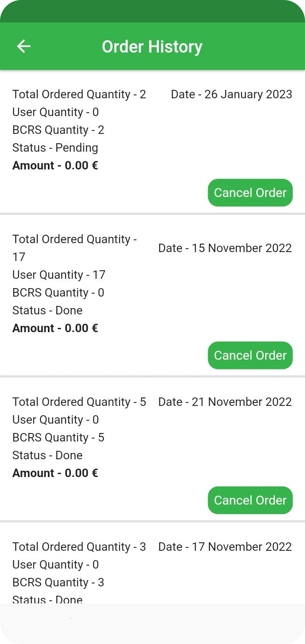Select the date 26 January 2023
The image size is (305, 644).
point(231,94)
